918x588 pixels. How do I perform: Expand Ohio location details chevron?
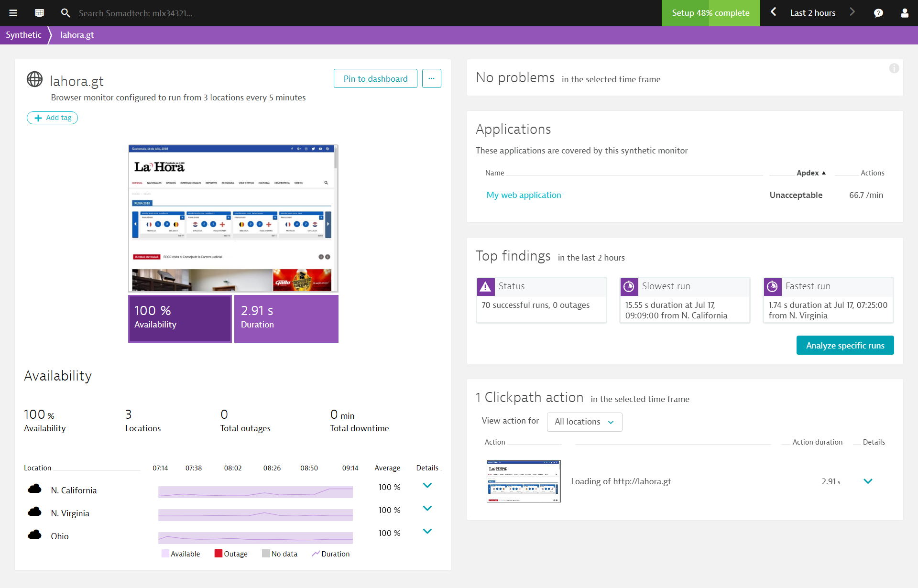427,532
